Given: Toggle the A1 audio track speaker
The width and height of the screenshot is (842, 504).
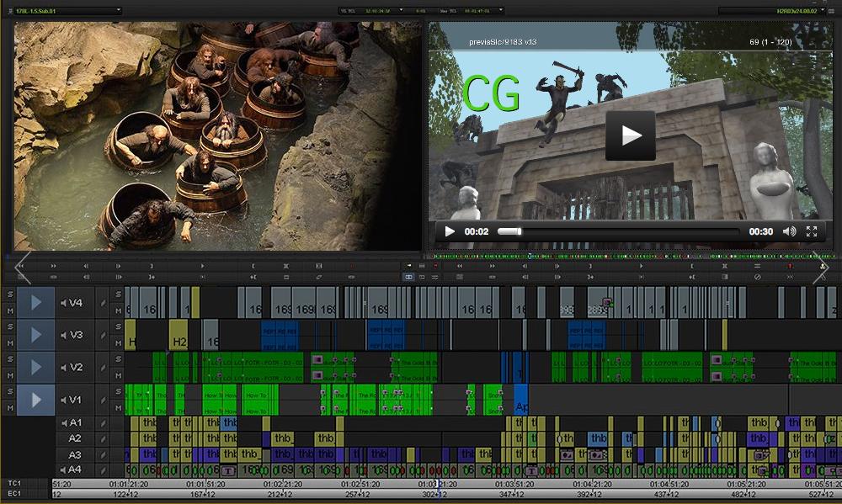Looking at the screenshot, I should pos(64,423).
